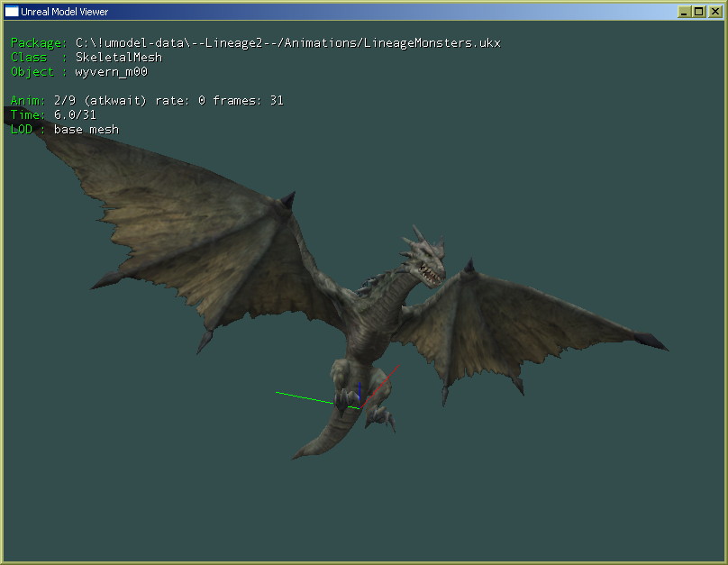Click the 'SkeletalMesh' class value
Screen dimensions: 728x565
[x=119, y=57]
